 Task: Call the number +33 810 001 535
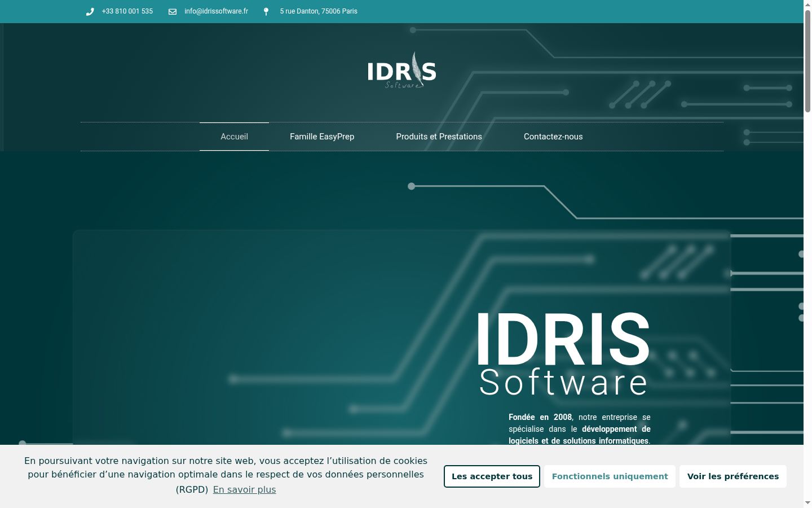(127, 11)
